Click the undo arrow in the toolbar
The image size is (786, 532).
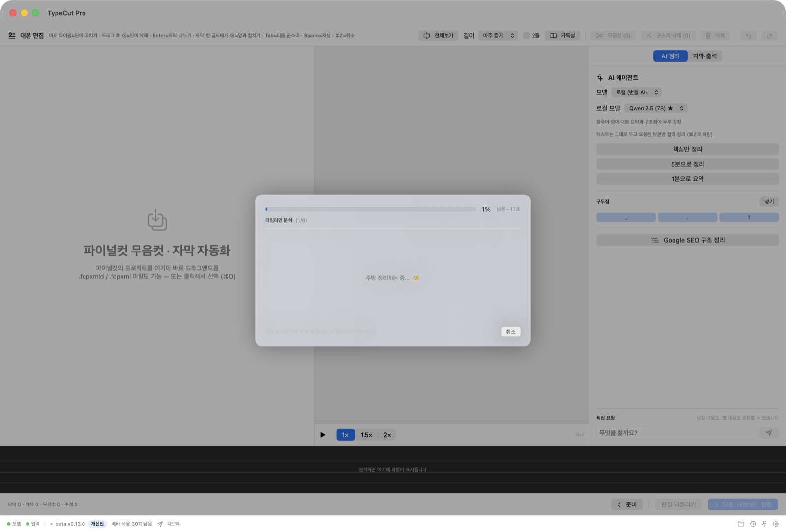point(748,36)
